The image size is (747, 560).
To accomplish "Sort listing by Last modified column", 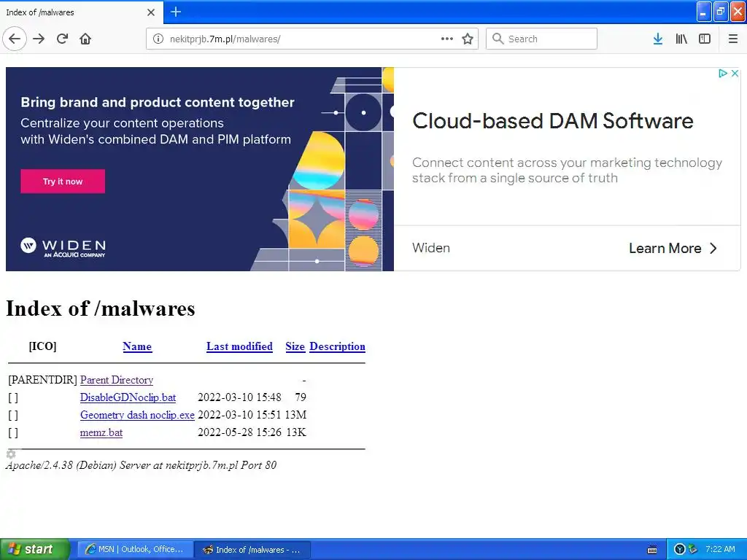I will coord(239,346).
